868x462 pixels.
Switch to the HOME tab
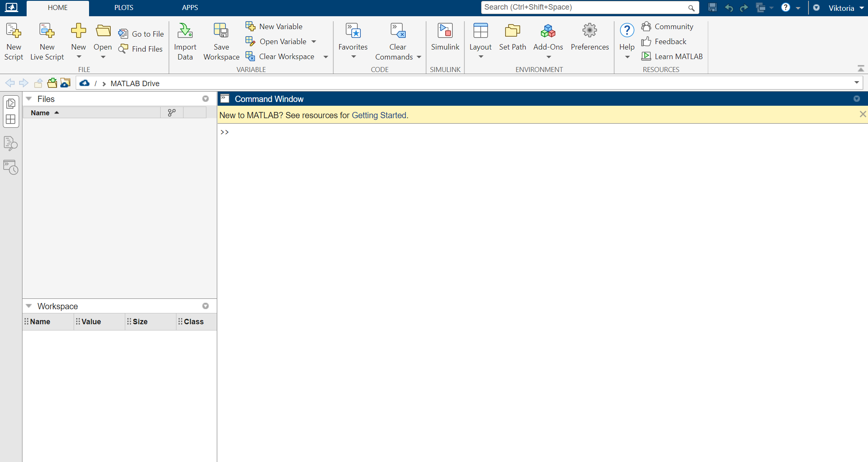[58, 7]
